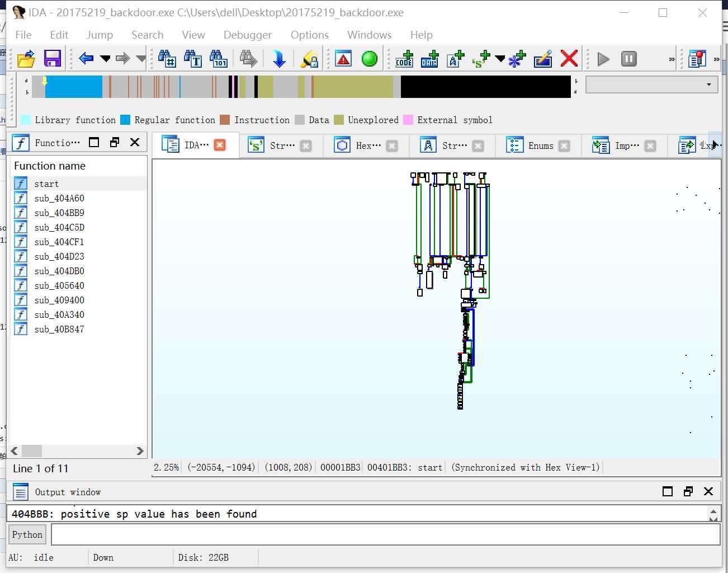
Task: Close the Functions window panel
Action: (x=135, y=142)
